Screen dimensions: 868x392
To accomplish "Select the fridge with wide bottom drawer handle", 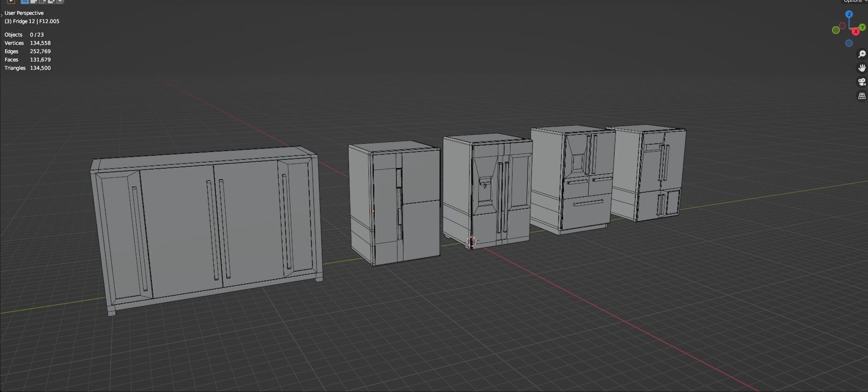I will coord(573,180).
